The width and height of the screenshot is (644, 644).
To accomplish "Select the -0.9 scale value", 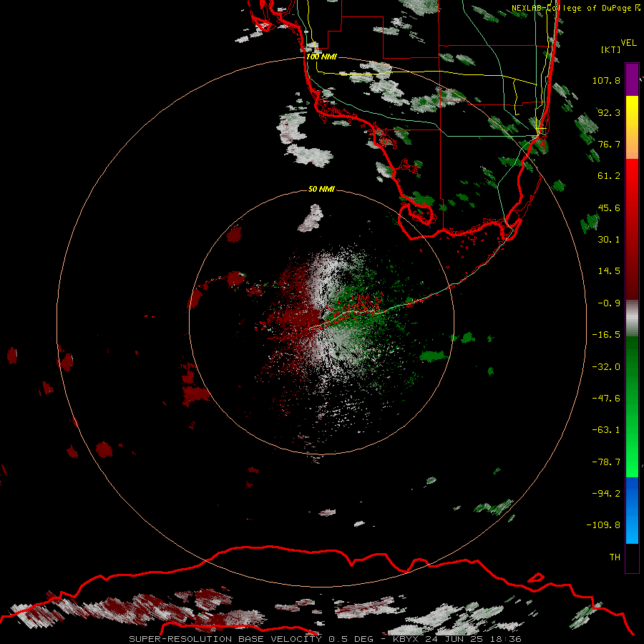I will (609, 303).
